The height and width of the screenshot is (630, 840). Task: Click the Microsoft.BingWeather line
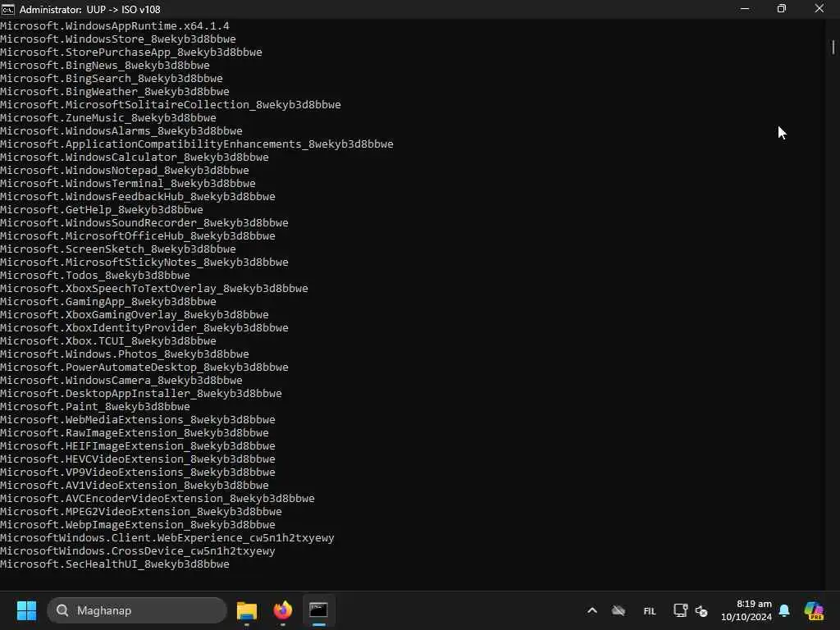tap(115, 92)
